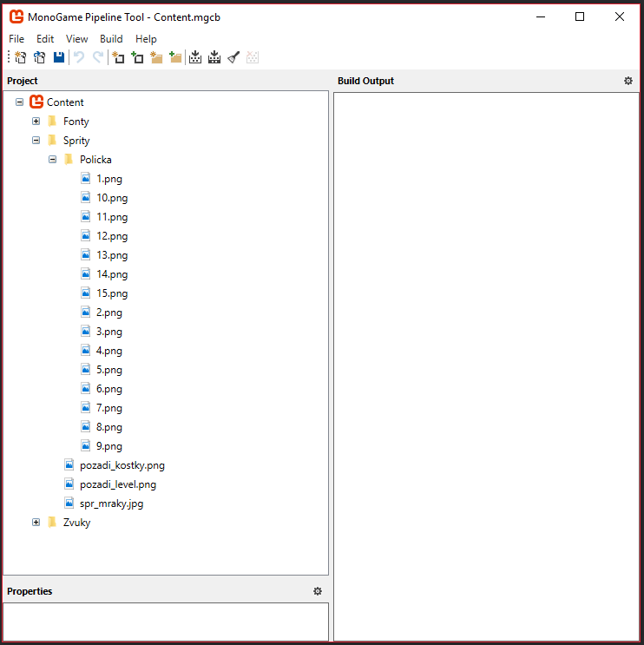644x645 pixels.
Task: Select pozadi_kostky.png in the project tree
Action: tap(122, 465)
